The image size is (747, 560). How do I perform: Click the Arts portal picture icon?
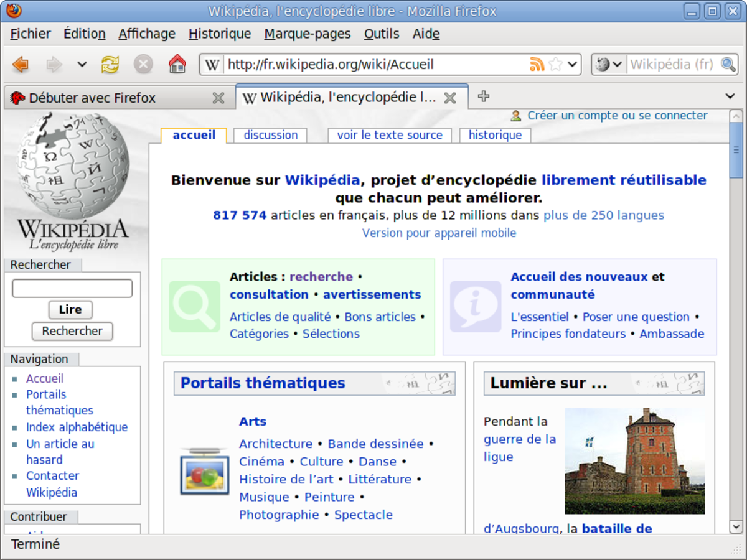coord(205,471)
